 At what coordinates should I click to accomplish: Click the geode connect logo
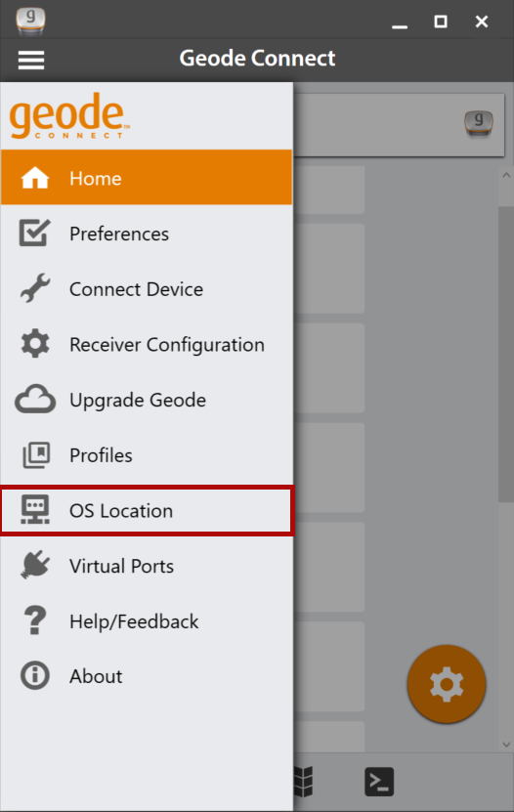pos(68,115)
